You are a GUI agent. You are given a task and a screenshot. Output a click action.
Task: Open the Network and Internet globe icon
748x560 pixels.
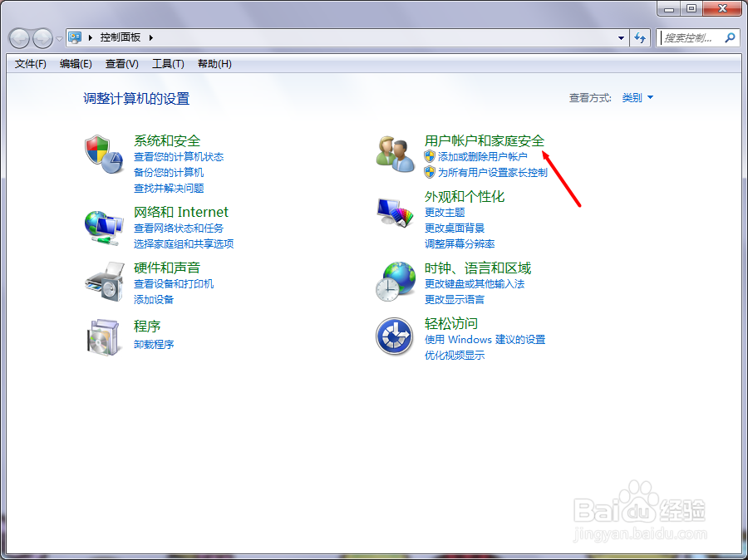point(104,228)
